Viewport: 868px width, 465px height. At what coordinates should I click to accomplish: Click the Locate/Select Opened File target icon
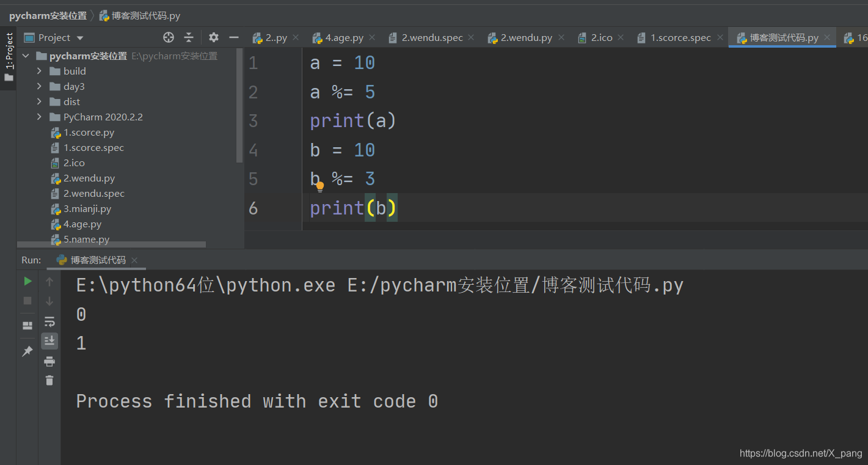point(169,37)
